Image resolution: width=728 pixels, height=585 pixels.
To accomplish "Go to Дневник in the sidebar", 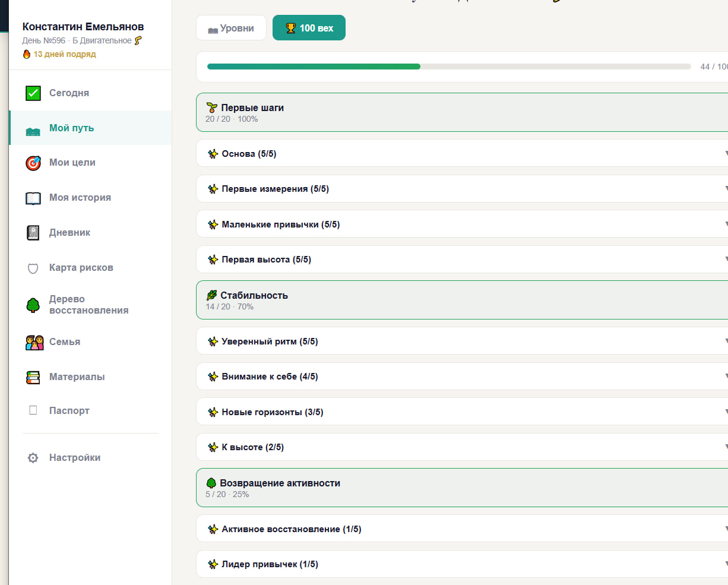I will pyautogui.click(x=90, y=233).
